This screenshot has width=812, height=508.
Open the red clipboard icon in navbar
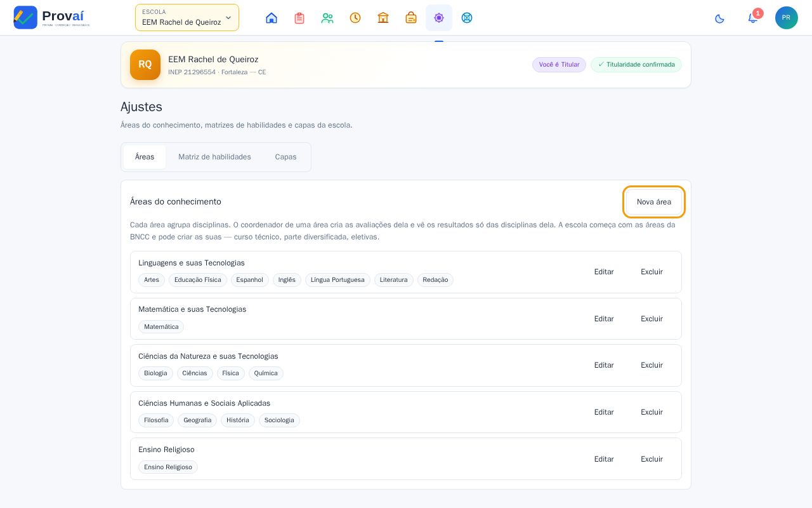[x=299, y=18]
